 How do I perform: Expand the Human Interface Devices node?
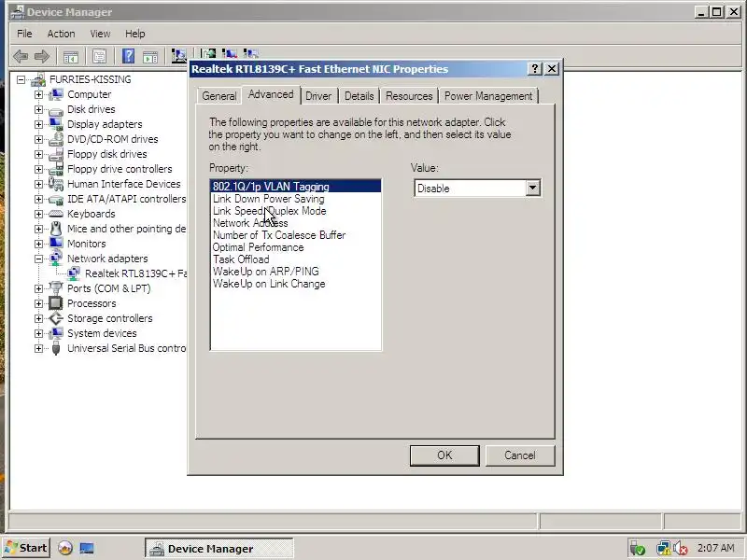[x=38, y=184]
